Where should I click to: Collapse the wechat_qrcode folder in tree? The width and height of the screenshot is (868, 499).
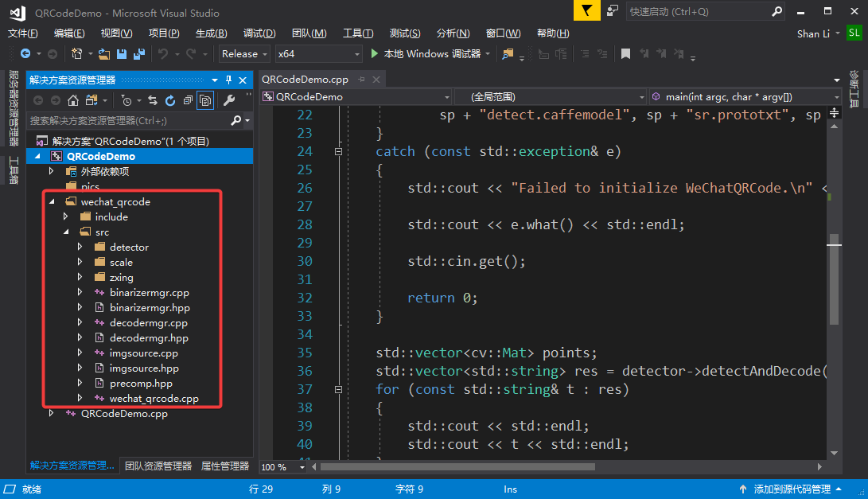[x=53, y=201]
